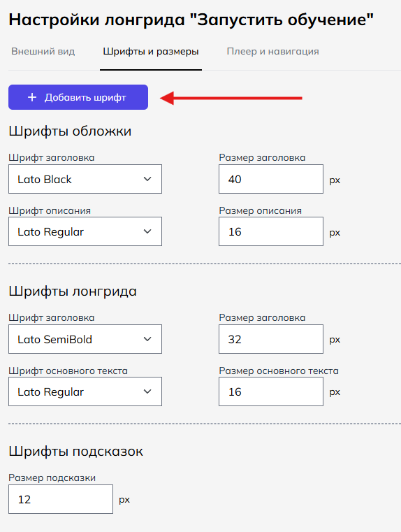Switch to Внешний вид tab
The image size is (401, 532).
(43, 51)
